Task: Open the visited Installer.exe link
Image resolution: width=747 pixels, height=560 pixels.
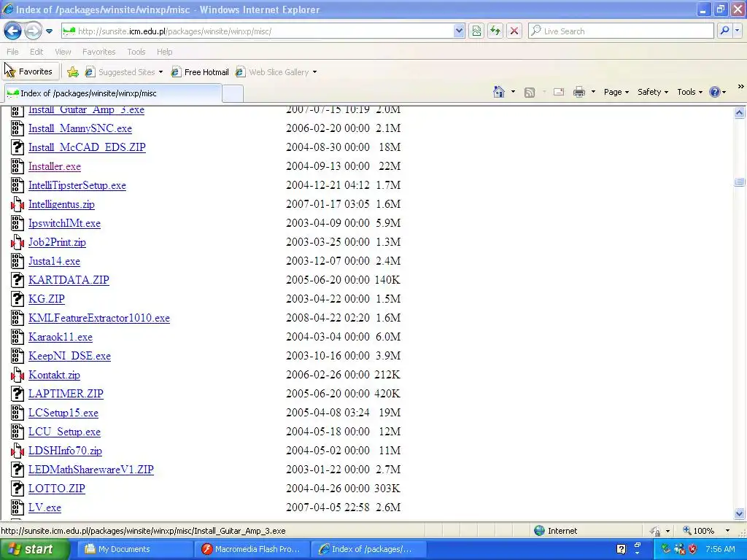Action: tap(54, 167)
